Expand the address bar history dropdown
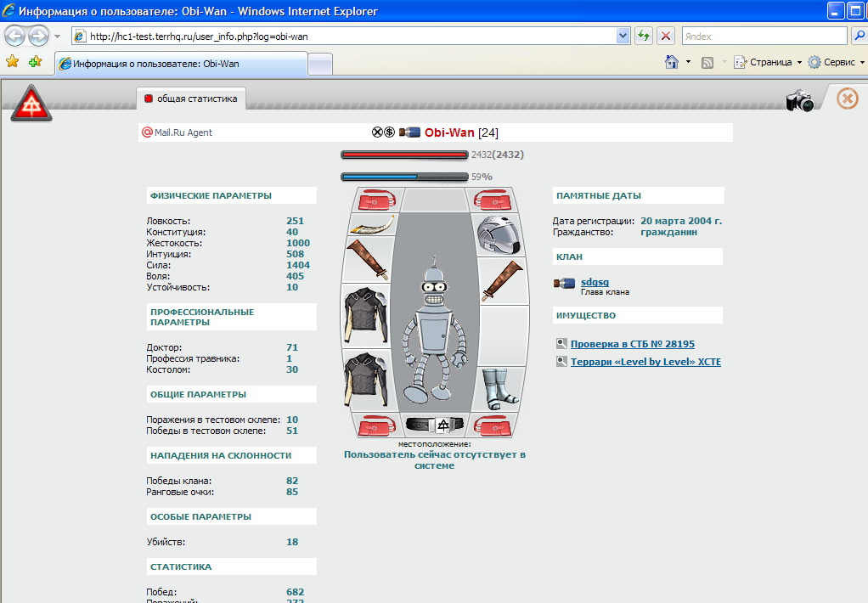Image resolution: width=868 pixels, height=603 pixels. coord(623,36)
